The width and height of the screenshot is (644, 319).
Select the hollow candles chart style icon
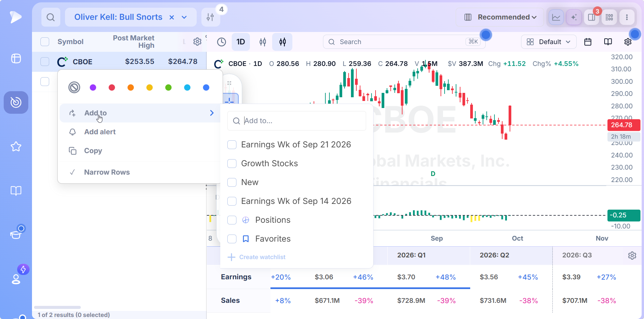[x=263, y=42]
